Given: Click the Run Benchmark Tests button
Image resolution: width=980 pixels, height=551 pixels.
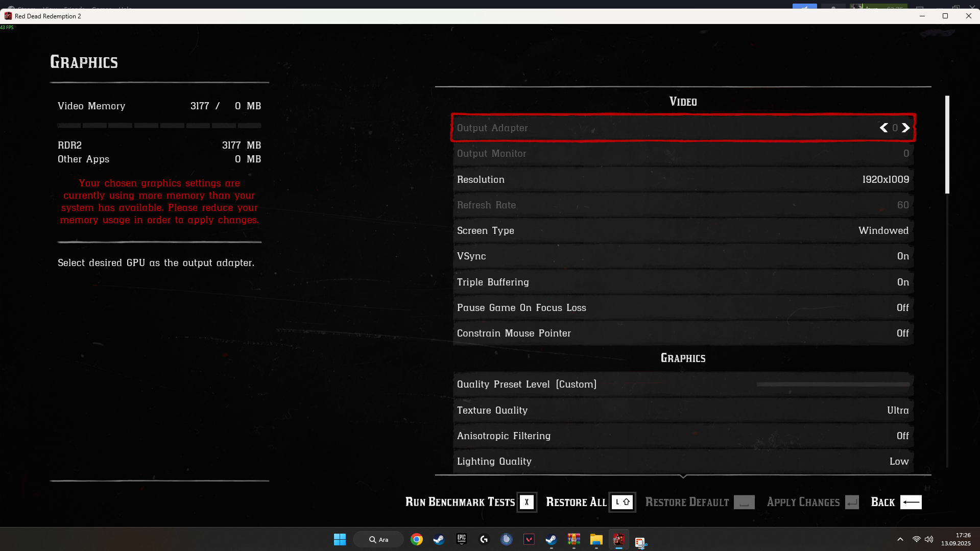Looking at the screenshot, I should [x=470, y=502].
